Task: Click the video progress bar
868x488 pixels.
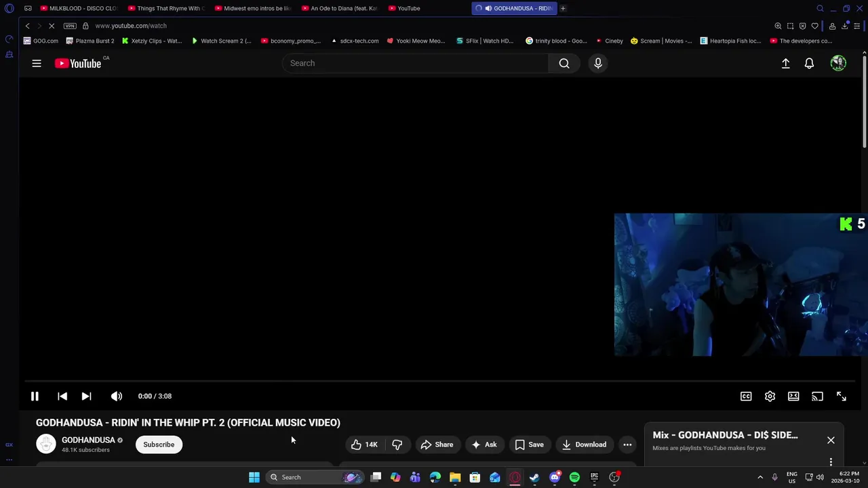Action: point(439,382)
